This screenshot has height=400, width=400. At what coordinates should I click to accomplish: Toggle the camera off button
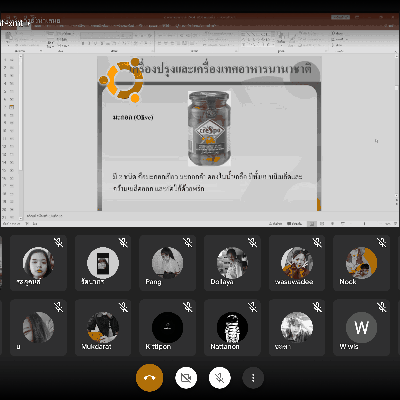pos(186,378)
